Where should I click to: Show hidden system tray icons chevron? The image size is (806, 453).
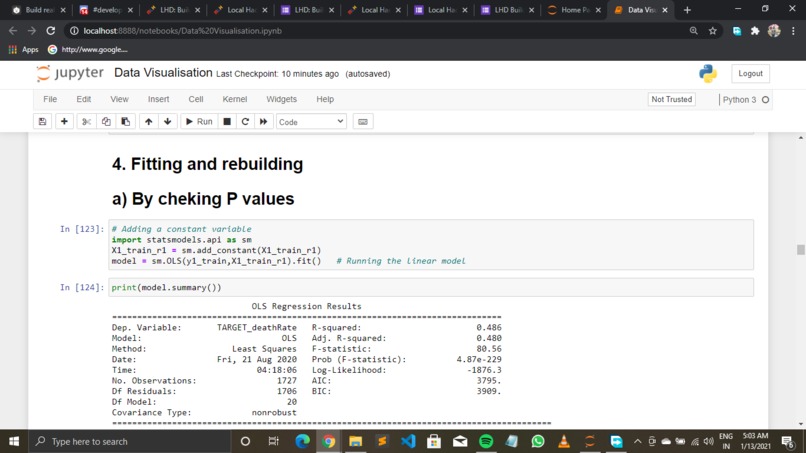[637, 441]
